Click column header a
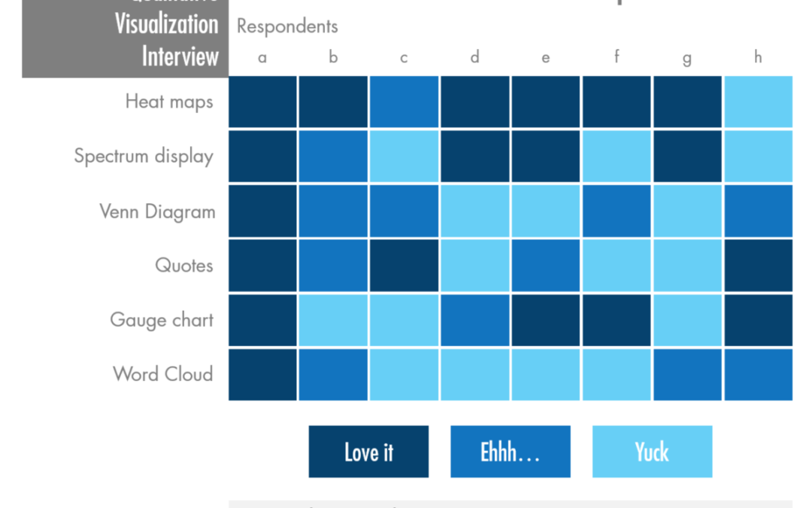 [262, 57]
